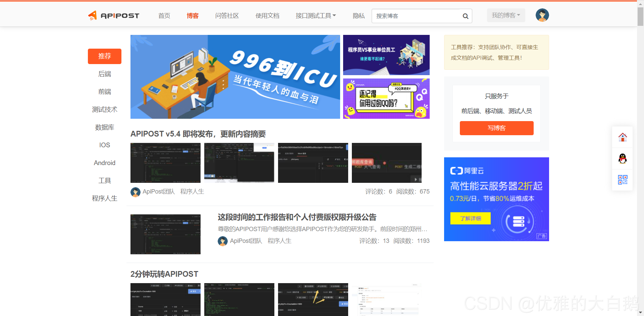Viewport: 644px width, 316px height.
Task: Open the 我的博客 dropdown
Action: point(506,15)
